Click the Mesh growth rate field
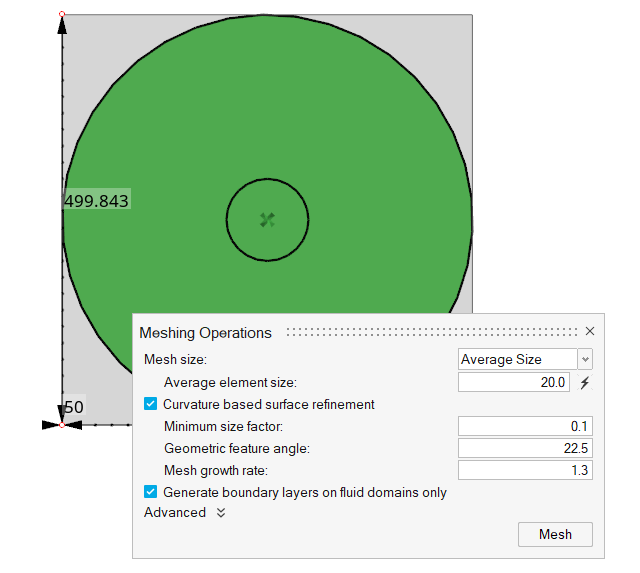Screen dimensions: 640x573 point(524,470)
